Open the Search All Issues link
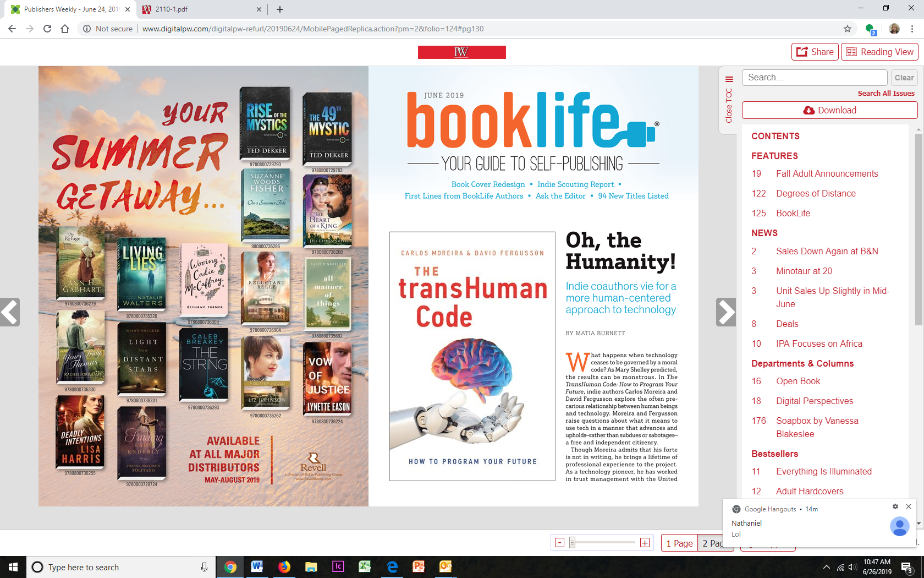Viewport: 924px width, 578px height. (x=886, y=94)
